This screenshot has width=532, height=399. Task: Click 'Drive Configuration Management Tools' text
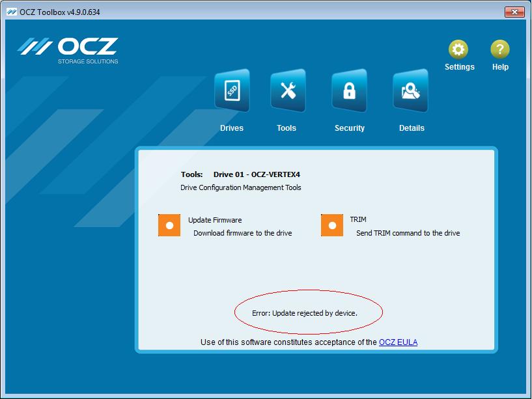click(240, 187)
